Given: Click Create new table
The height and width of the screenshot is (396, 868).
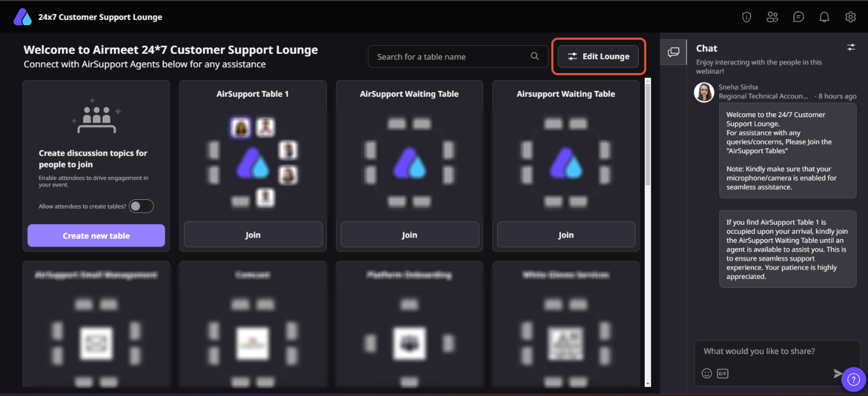Looking at the screenshot, I should 96,236.
